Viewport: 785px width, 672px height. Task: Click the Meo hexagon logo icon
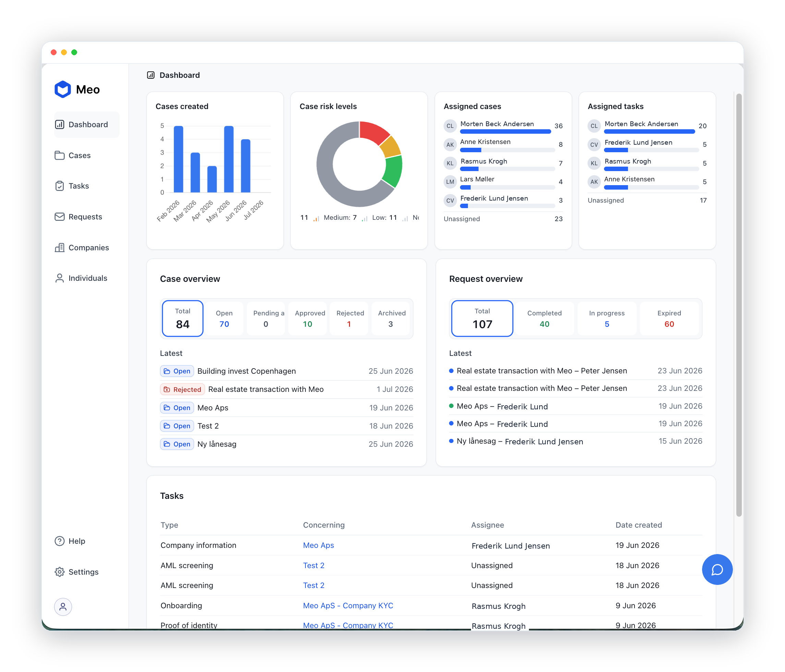[62, 89]
